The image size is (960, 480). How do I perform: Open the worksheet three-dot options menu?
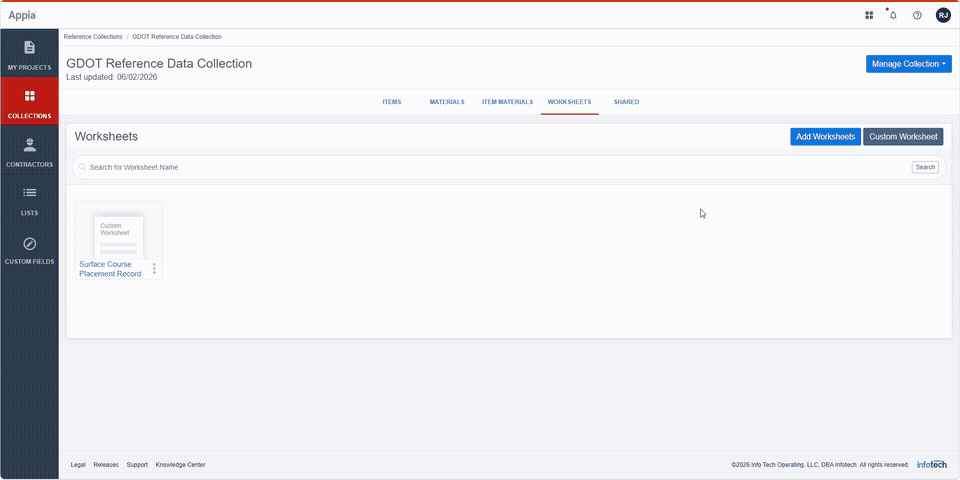154,269
